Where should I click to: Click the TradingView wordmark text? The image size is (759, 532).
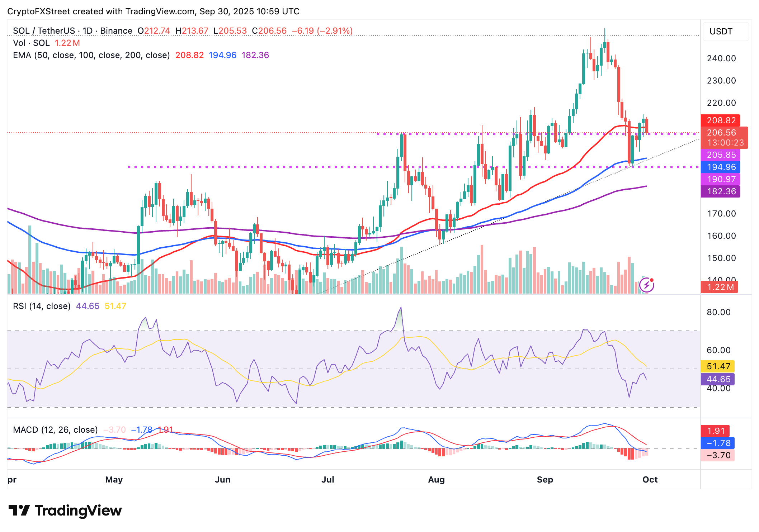point(78,510)
